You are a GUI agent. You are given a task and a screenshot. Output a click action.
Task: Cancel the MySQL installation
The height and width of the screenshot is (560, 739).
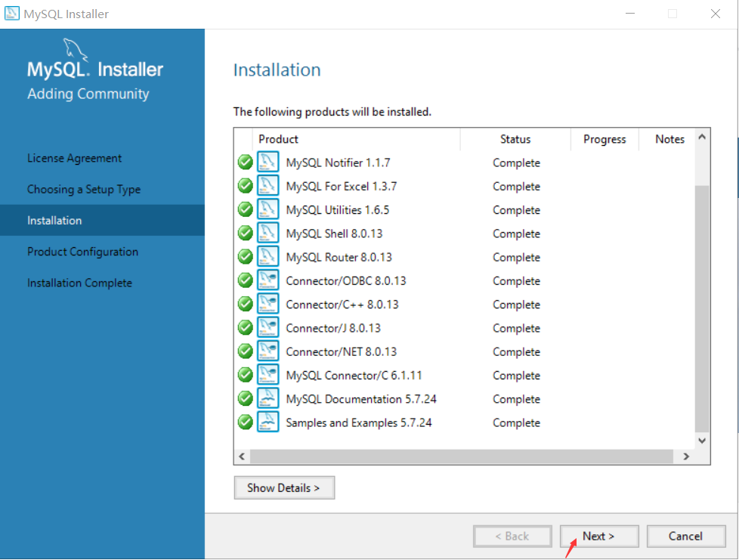686,536
